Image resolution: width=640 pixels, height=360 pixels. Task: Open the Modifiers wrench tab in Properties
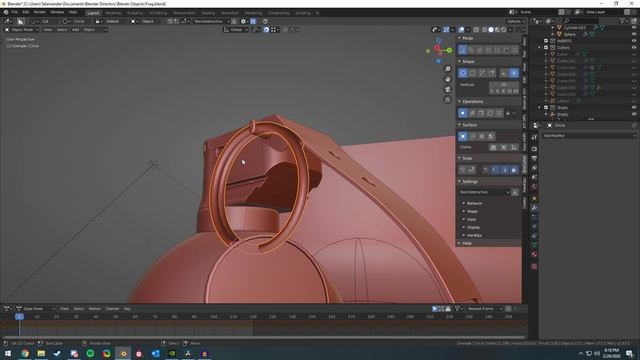click(x=534, y=208)
